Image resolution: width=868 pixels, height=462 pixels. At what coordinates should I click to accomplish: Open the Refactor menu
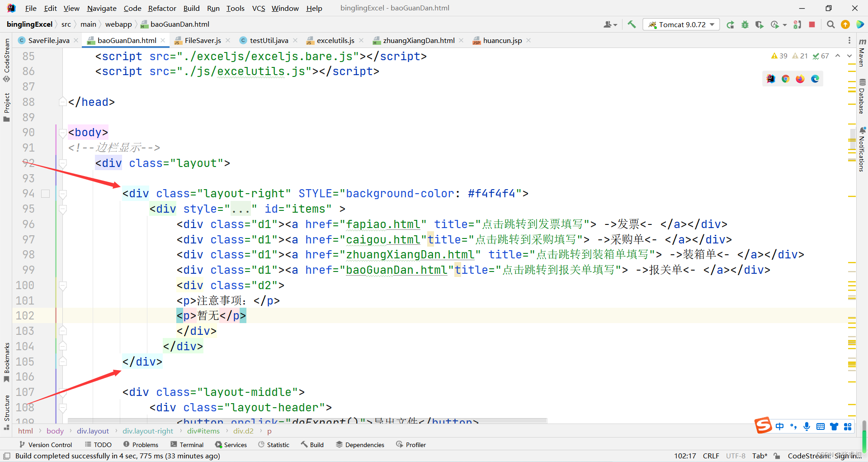pyautogui.click(x=162, y=8)
